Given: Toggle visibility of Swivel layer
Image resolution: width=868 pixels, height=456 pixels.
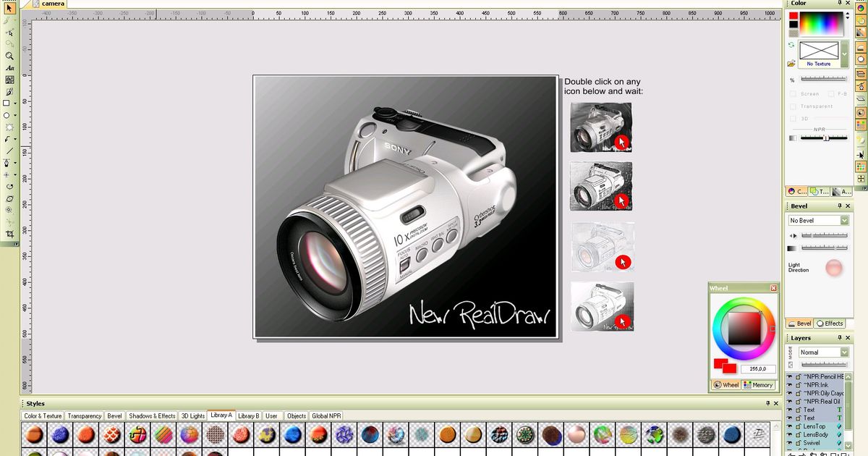Looking at the screenshot, I should [790, 443].
